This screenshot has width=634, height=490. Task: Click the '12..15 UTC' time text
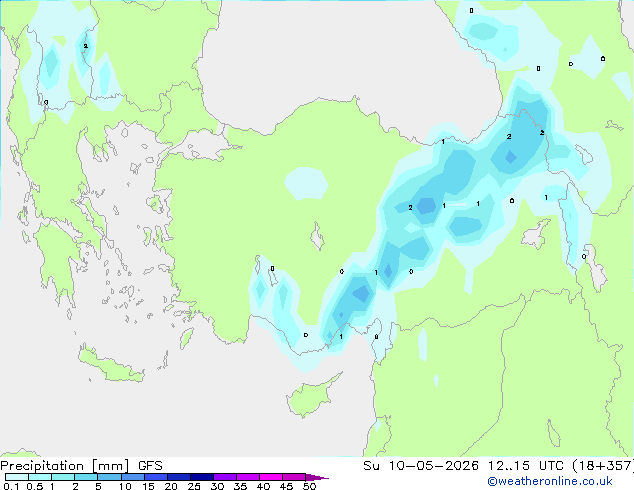tap(525, 466)
